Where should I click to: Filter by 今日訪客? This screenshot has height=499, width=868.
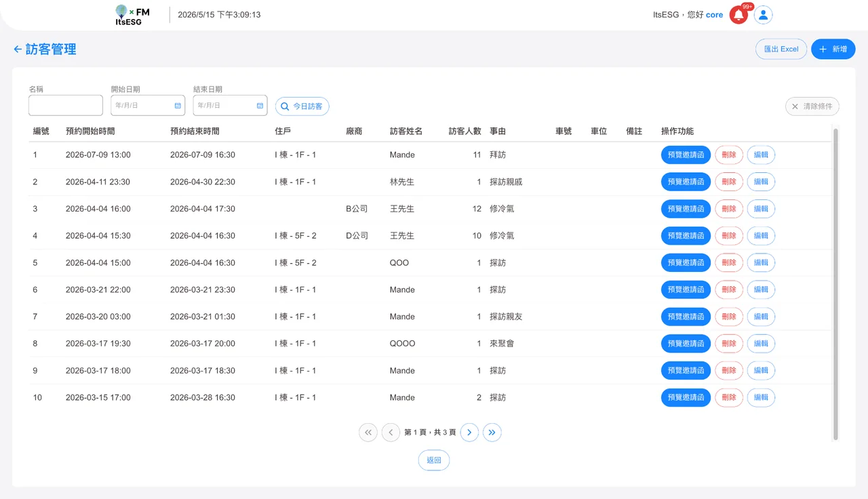point(302,106)
